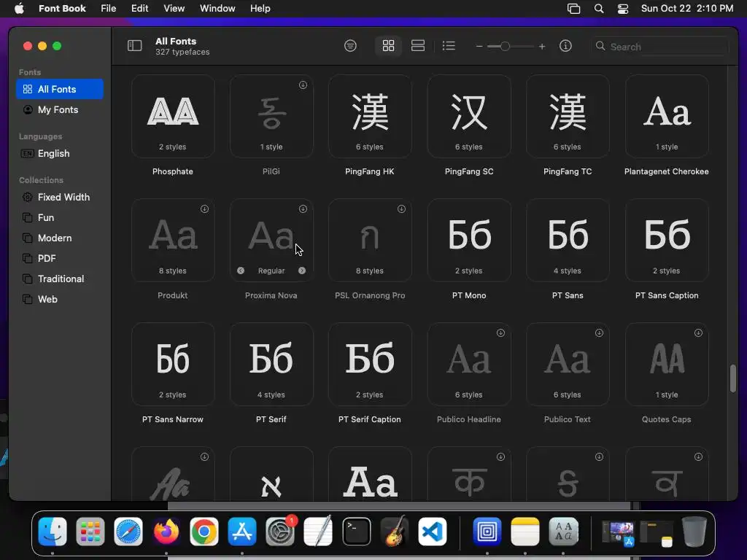This screenshot has height=560, width=747.
Task: Select the Plantagenet Cherokee font card
Action: [x=667, y=116]
